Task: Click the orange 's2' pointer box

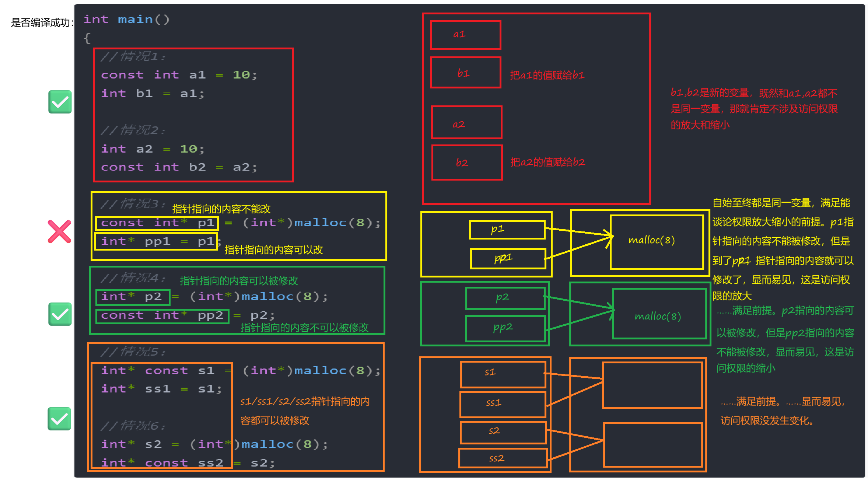Action: 503,433
